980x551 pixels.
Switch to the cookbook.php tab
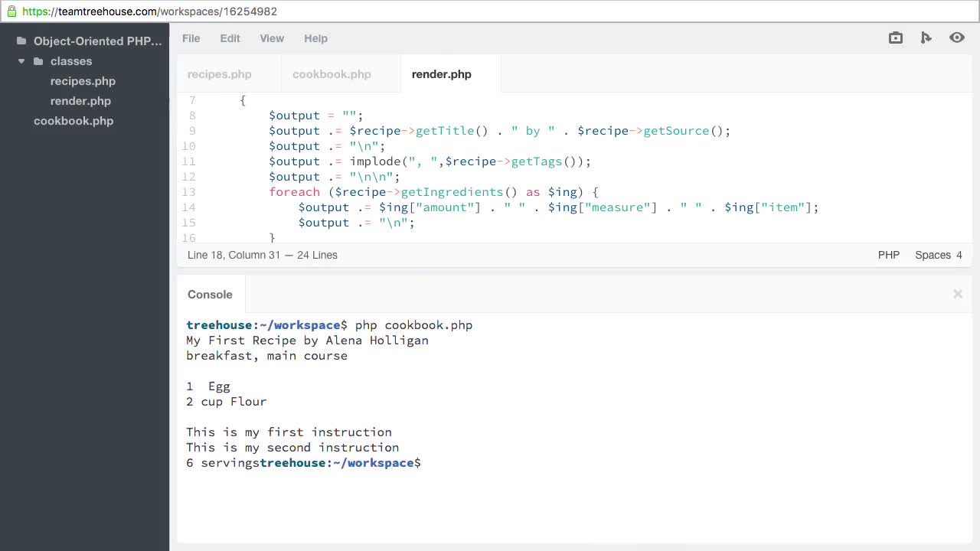point(332,74)
